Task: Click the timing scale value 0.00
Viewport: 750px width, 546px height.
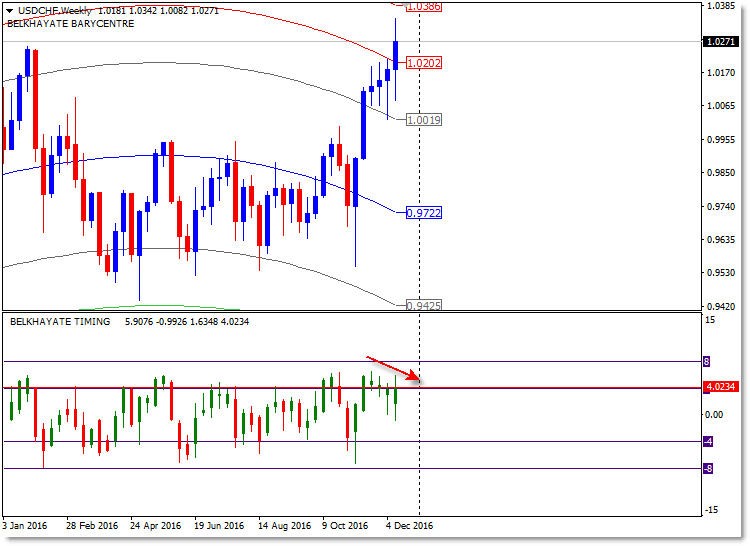Action: tap(714, 415)
